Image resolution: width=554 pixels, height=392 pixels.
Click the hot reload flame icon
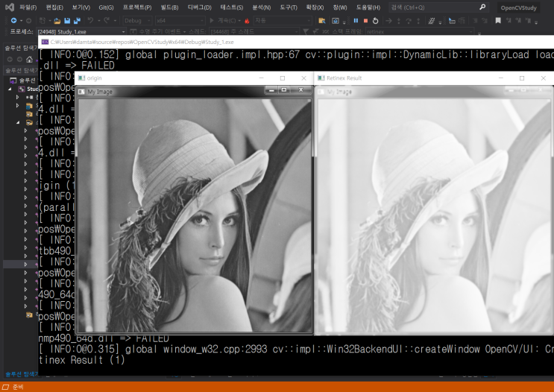click(x=247, y=21)
